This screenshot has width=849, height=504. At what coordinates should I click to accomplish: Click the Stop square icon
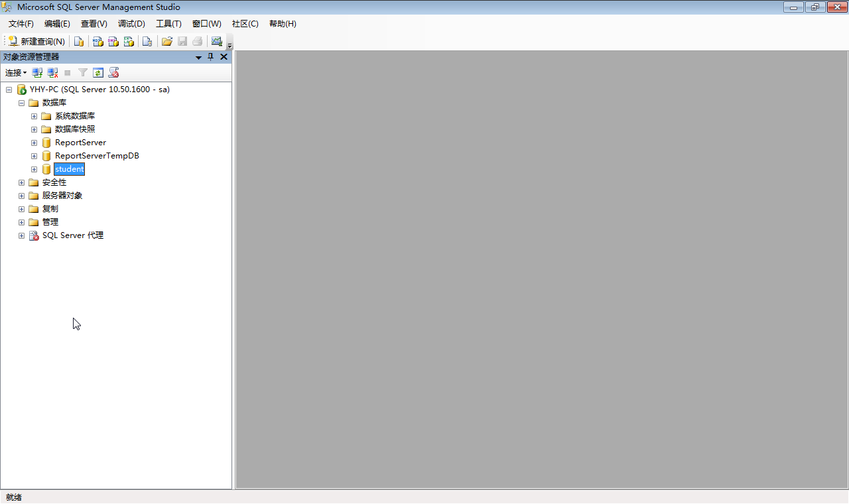click(68, 73)
